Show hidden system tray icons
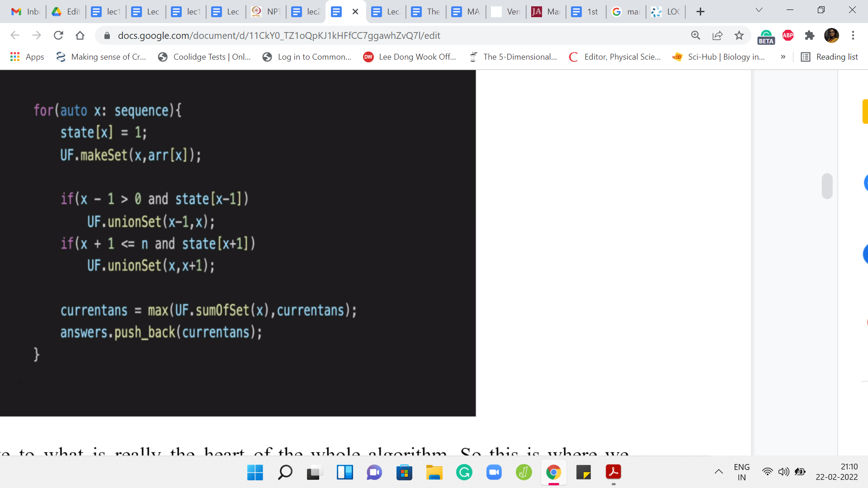The image size is (868, 488). 718,472
